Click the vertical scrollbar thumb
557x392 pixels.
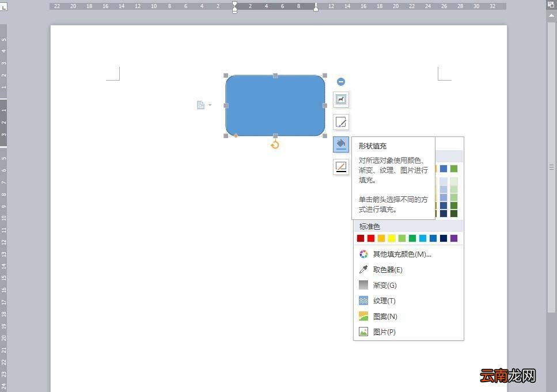(551, 167)
